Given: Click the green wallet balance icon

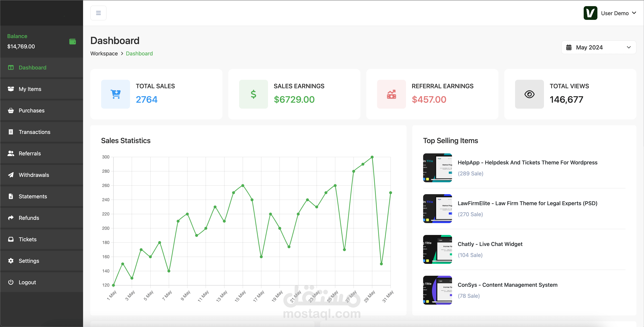Looking at the screenshot, I should click(x=72, y=42).
